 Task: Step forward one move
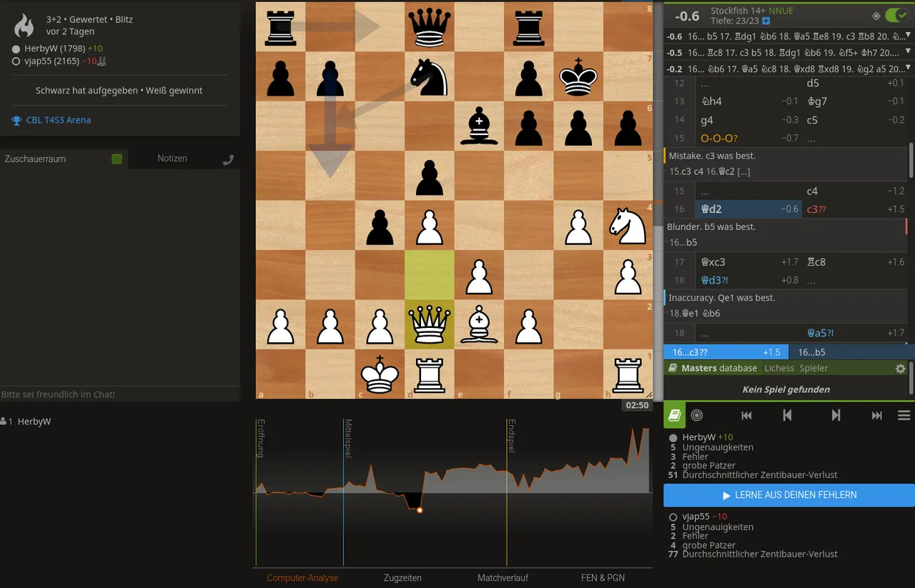[836, 415]
